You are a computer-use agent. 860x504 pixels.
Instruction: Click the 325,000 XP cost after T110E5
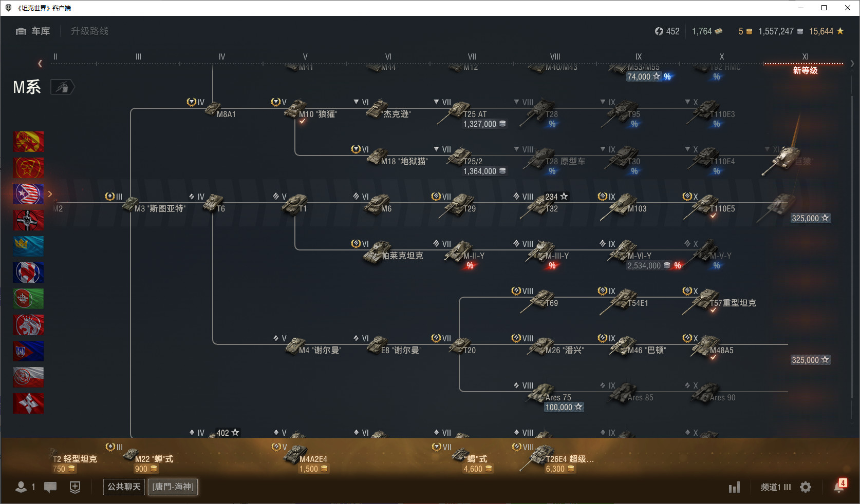pos(810,218)
